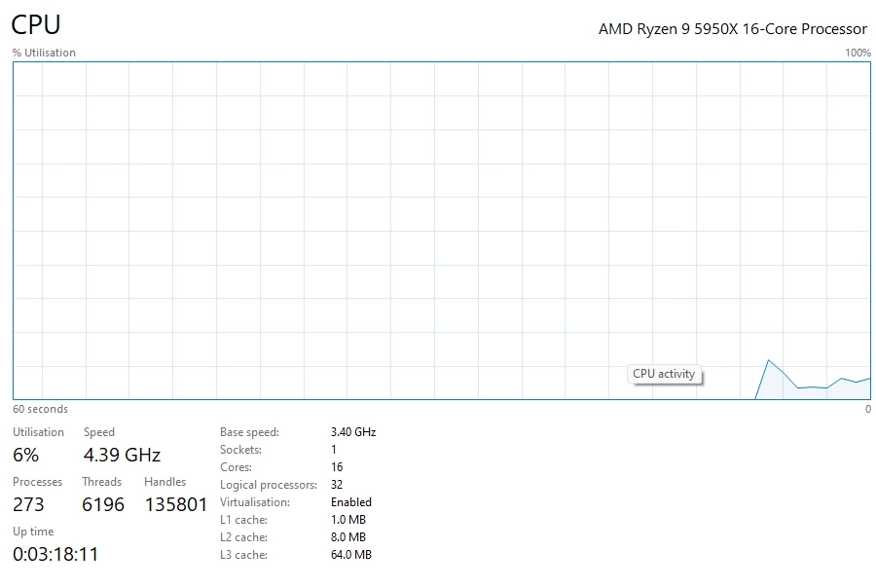Click the L1 cache label
Screen dimensions: 876x588
[x=243, y=520]
